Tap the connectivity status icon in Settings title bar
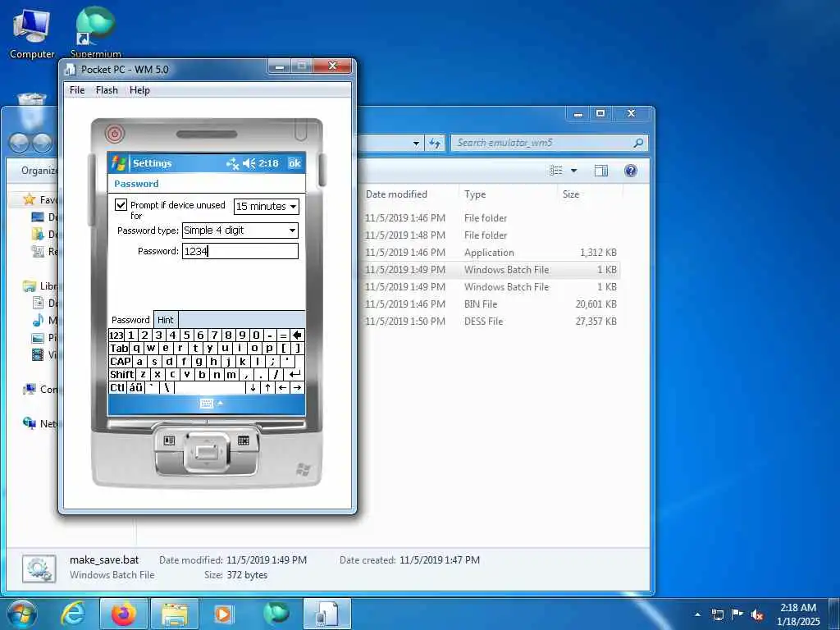Screen dimensions: 840x630 (x=232, y=163)
